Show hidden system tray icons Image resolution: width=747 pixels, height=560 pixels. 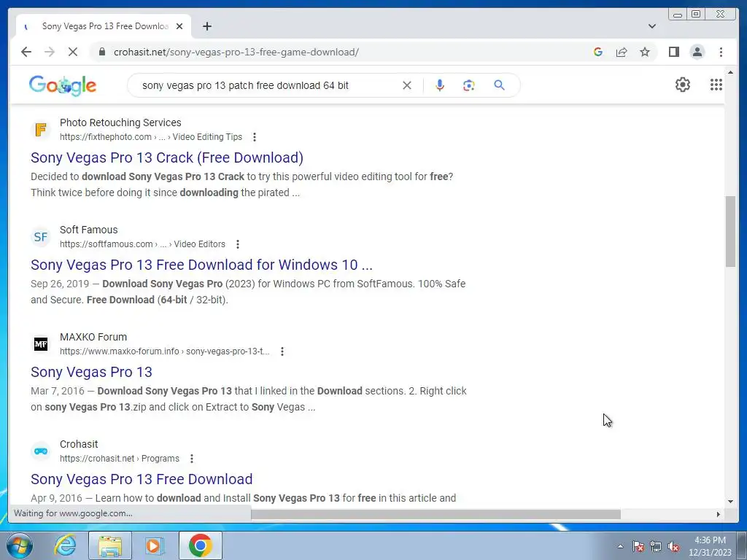[620, 546]
